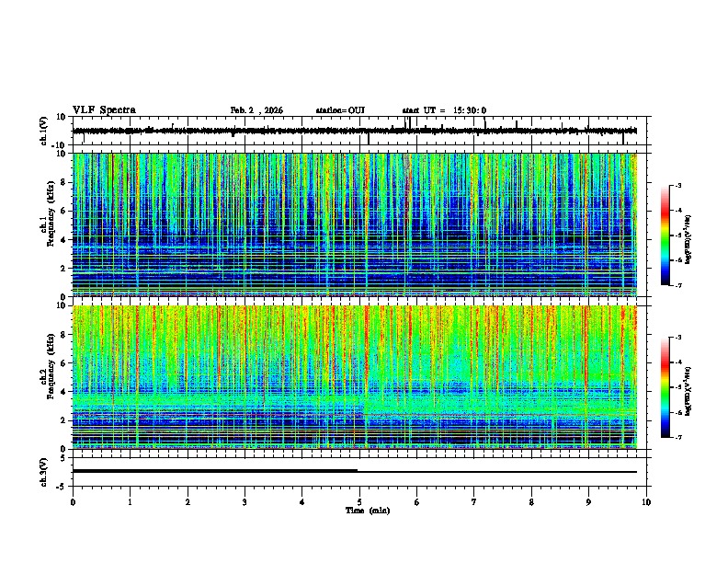Click the 'start UT = 15:30:0' header text

[444, 110]
